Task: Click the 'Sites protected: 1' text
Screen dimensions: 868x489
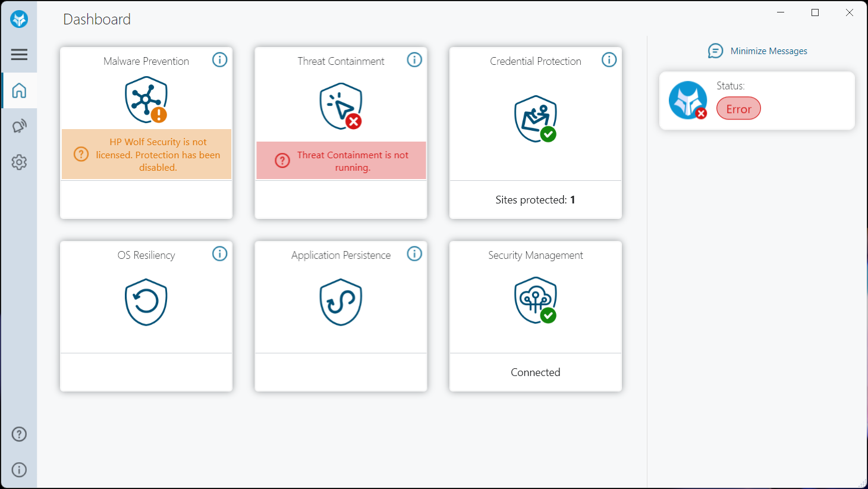Action: (536, 200)
